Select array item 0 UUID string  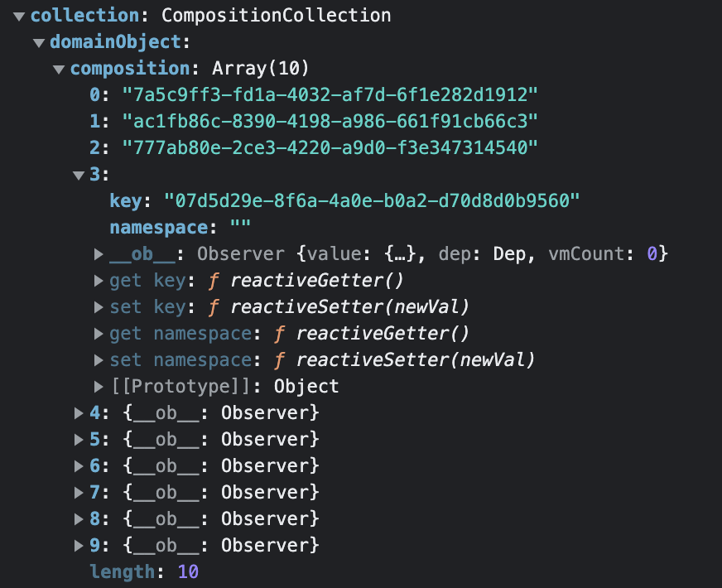331,94
